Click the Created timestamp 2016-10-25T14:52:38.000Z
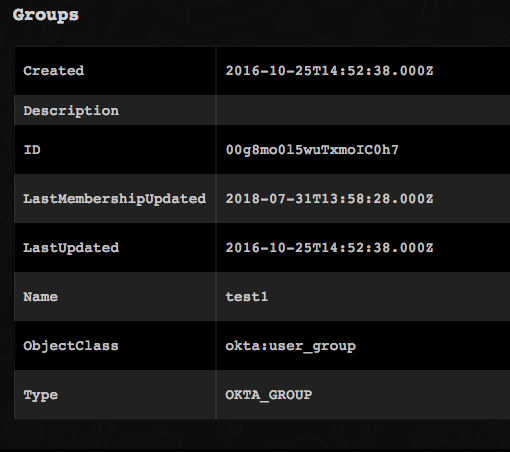Viewport: 510px width, 452px height. (329, 71)
